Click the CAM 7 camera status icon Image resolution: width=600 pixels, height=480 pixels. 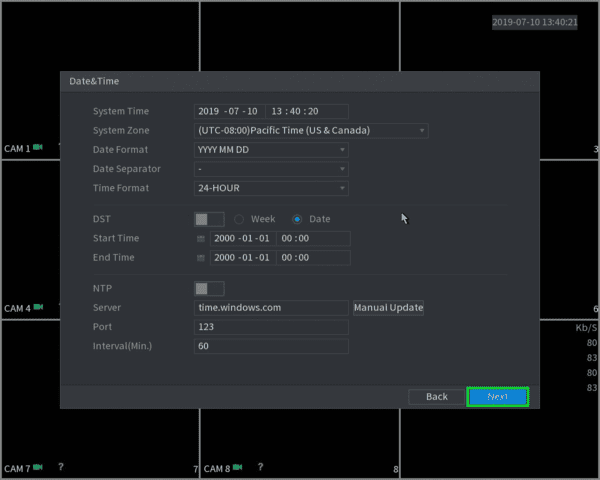(38, 467)
